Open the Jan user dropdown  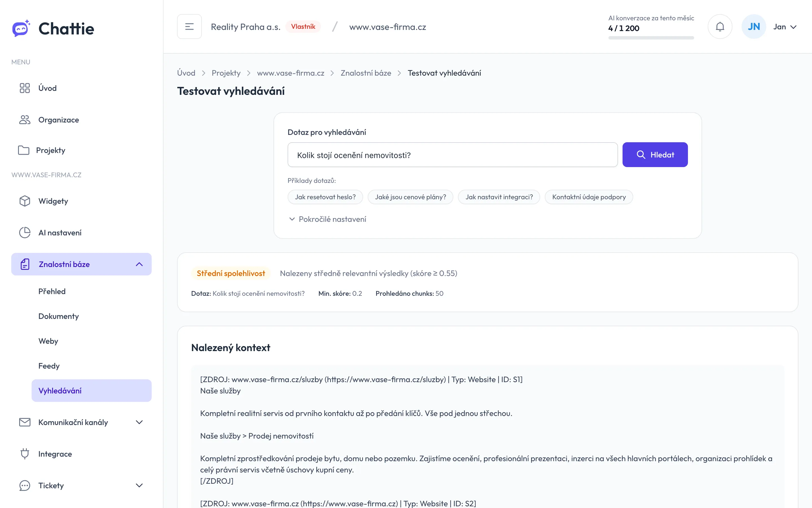785,27
